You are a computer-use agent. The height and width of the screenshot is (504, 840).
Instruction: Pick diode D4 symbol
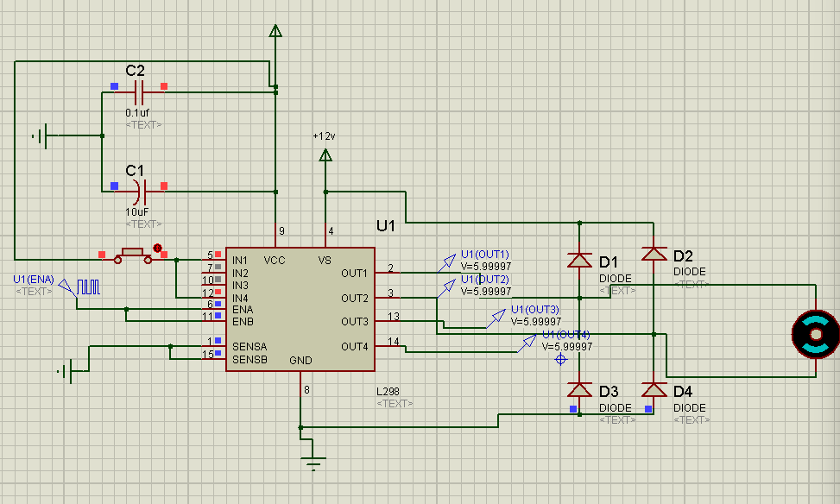tap(654, 389)
